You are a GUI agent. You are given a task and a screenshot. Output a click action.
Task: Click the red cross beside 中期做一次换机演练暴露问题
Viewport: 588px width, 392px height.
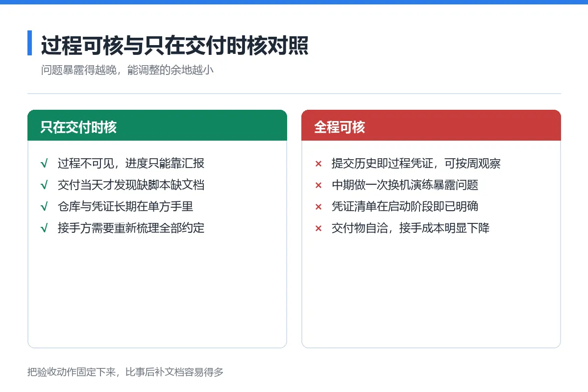318,186
